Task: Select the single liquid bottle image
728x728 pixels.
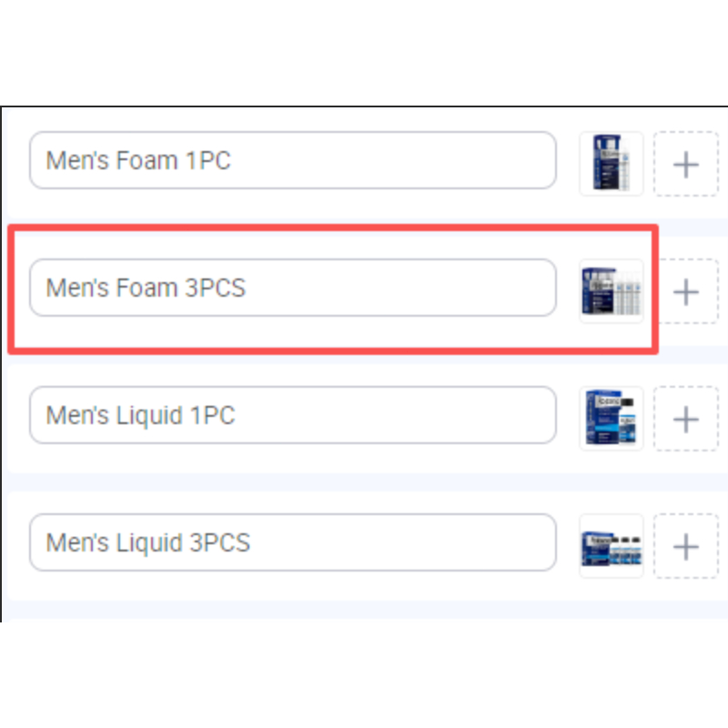Action: pyautogui.click(x=612, y=419)
